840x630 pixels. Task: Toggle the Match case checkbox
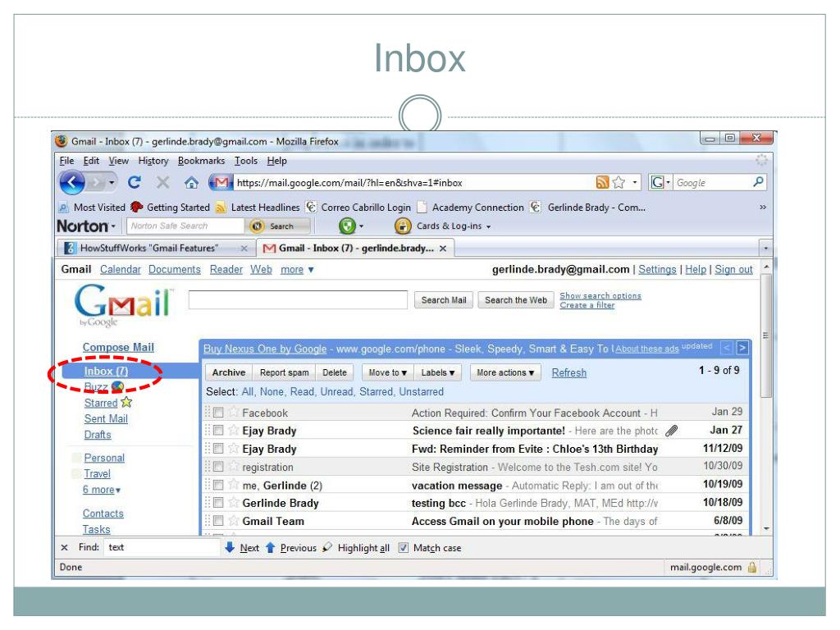404,547
